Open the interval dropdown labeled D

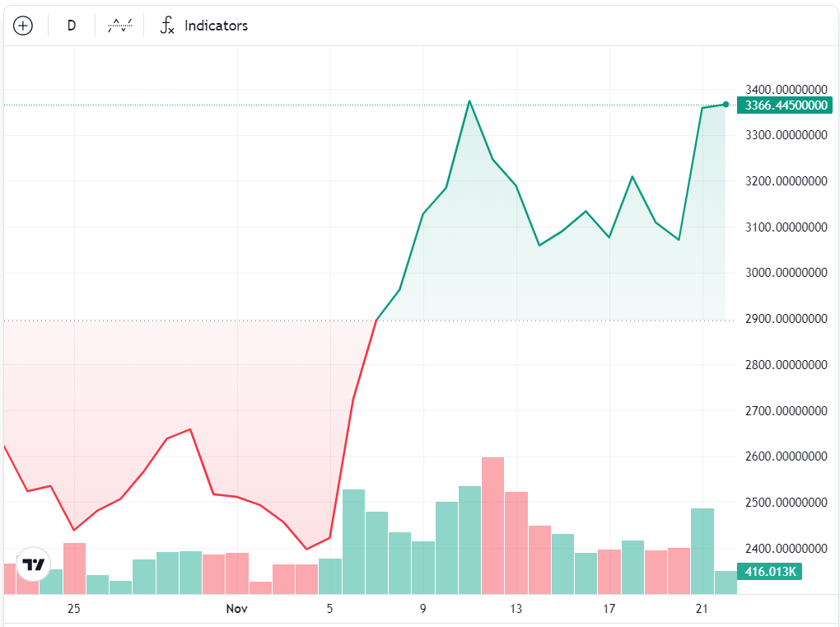tap(71, 26)
